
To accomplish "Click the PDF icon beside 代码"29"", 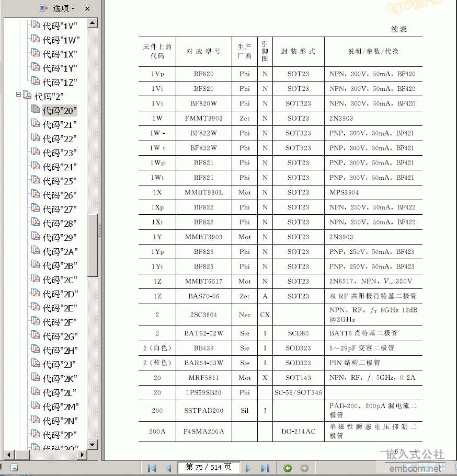I will coord(36,236).
